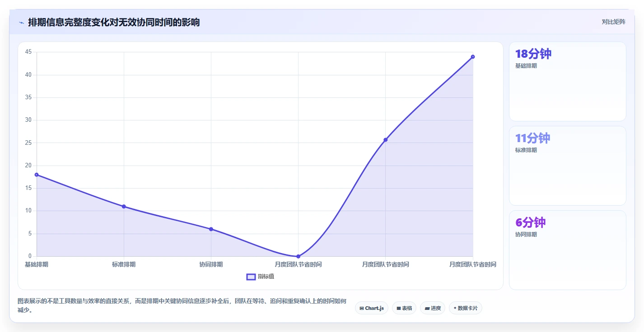Click the 标准排期 x-axis label
Viewport: 644px width, 332px height.
click(124, 264)
